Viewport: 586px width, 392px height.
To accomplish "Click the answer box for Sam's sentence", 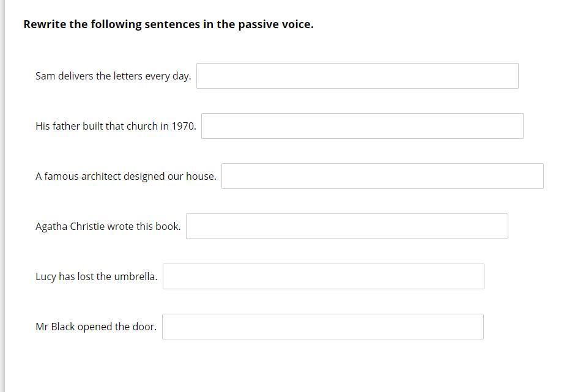I will click(357, 76).
